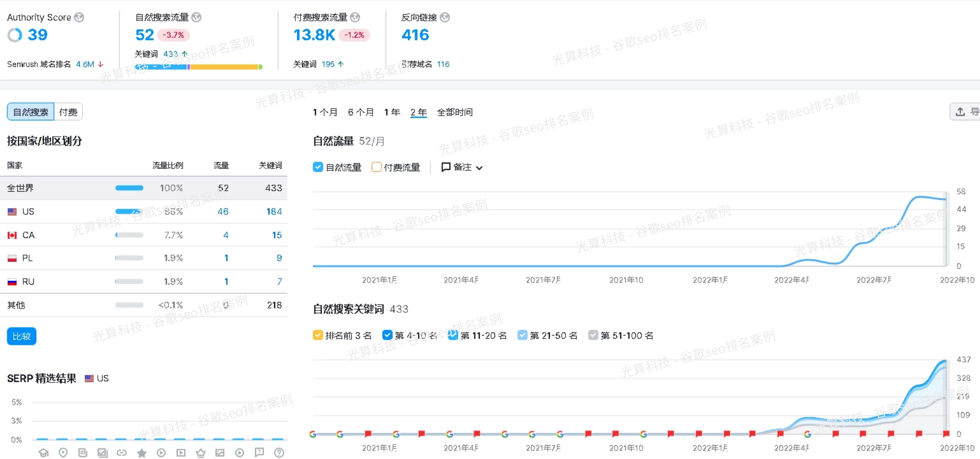Enable the 付费流量 checkbox
The image size is (980, 459).
click(x=377, y=167)
